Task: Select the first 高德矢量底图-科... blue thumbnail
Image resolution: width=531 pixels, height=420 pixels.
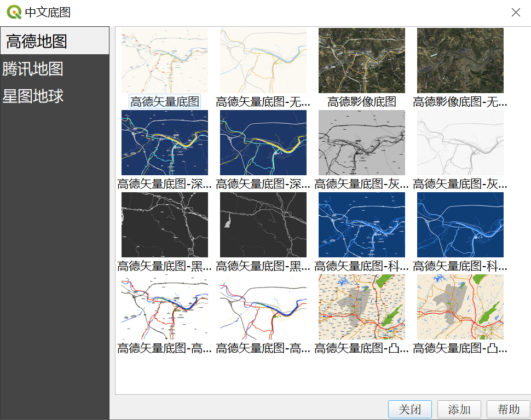Action: pyautogui.click(x=362, y=225)
